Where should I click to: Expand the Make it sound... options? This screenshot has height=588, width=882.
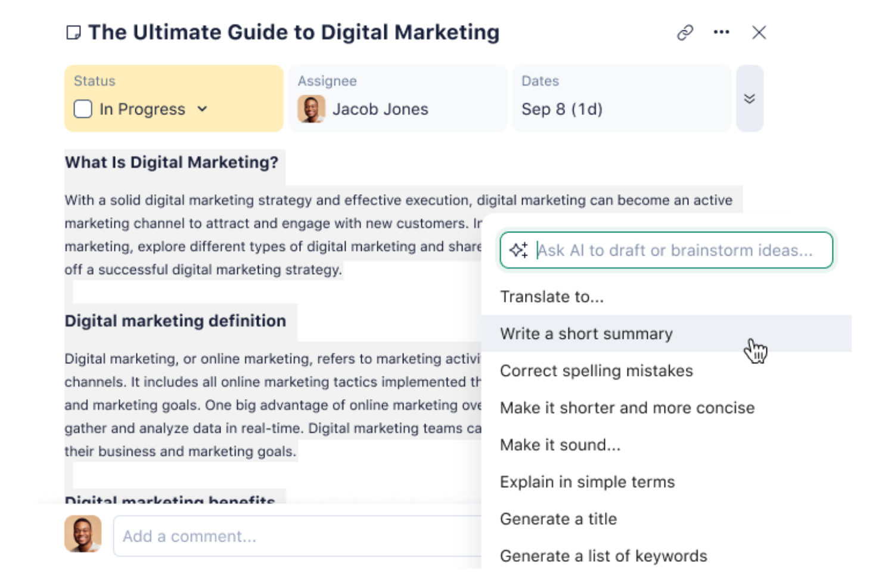(x=560, y=444)
